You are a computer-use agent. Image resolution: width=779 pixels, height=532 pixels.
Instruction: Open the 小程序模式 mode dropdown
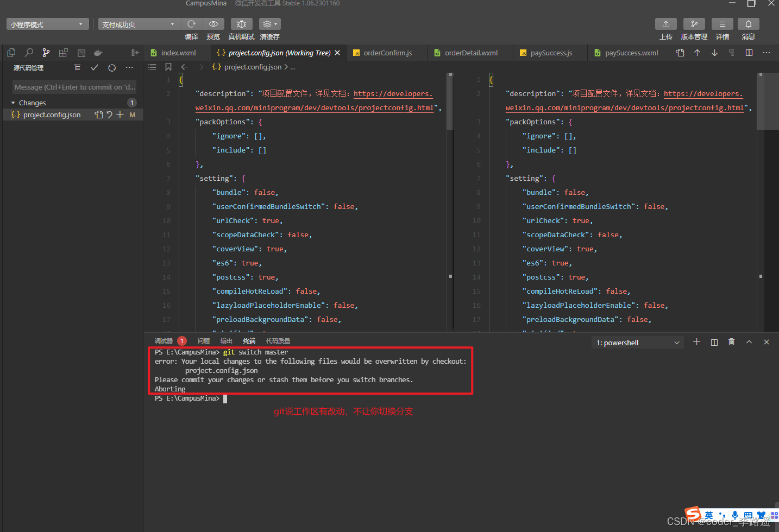(48, 24)
